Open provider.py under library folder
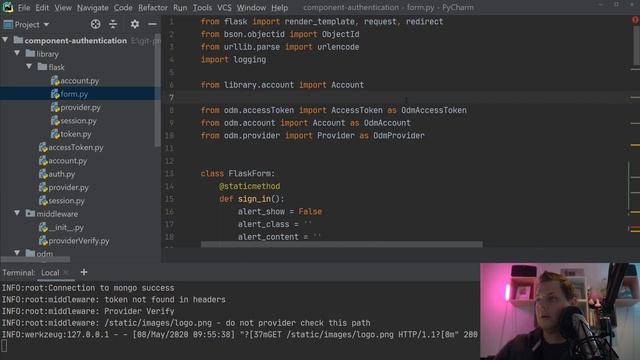Screen dimensions: 640x360 click(x=68, y=188)
